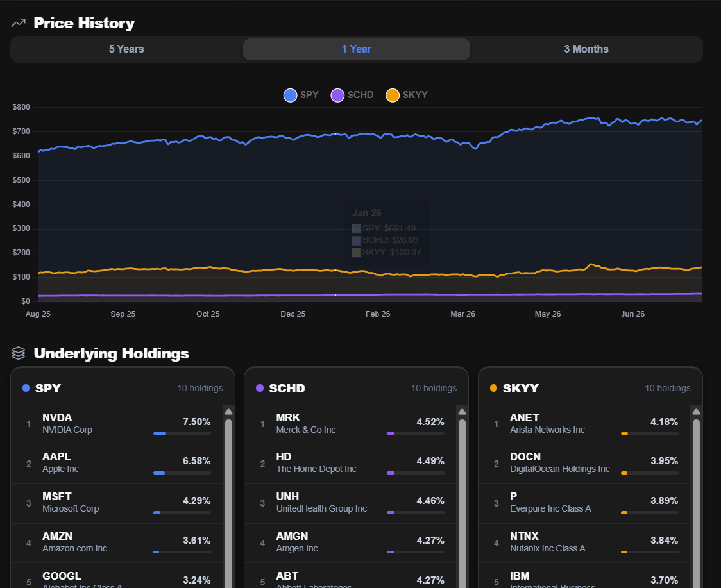Select the AAPL Apple Inc row
Viewport: 721px width, 588px height.
[x=117, y=464]
